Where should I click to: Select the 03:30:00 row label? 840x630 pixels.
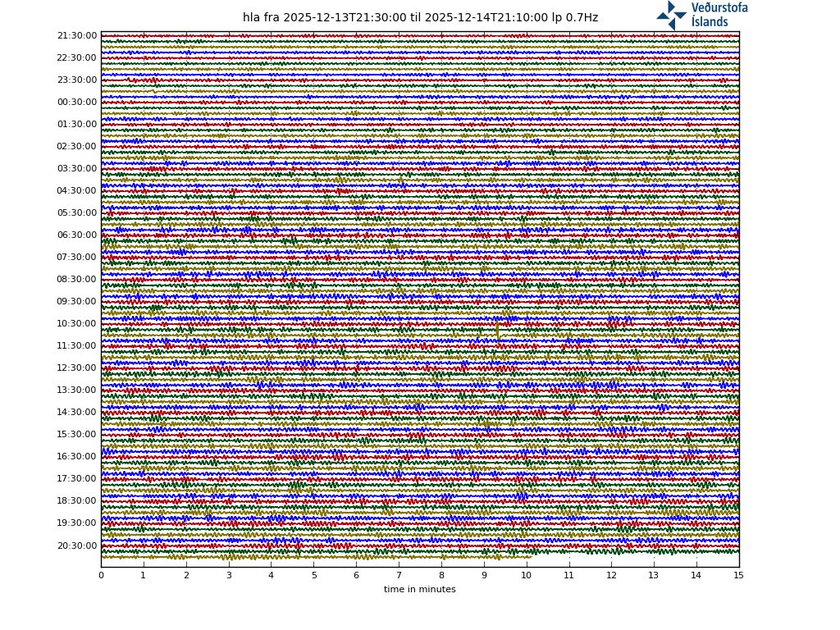[x=77, y=169]
